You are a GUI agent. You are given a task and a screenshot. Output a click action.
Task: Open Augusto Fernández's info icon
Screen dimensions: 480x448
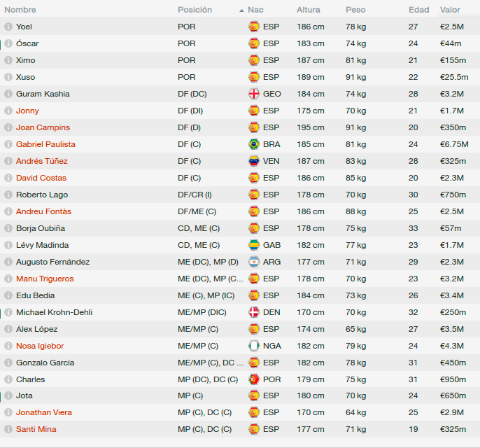8,262
